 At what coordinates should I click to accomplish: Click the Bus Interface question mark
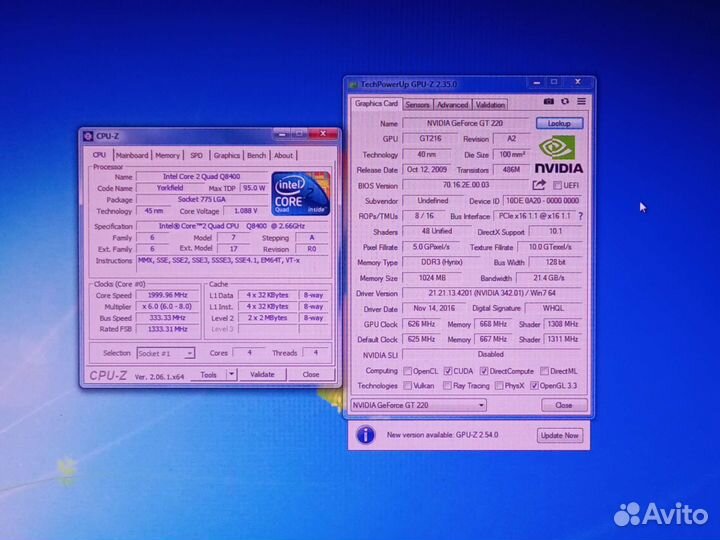581,216
